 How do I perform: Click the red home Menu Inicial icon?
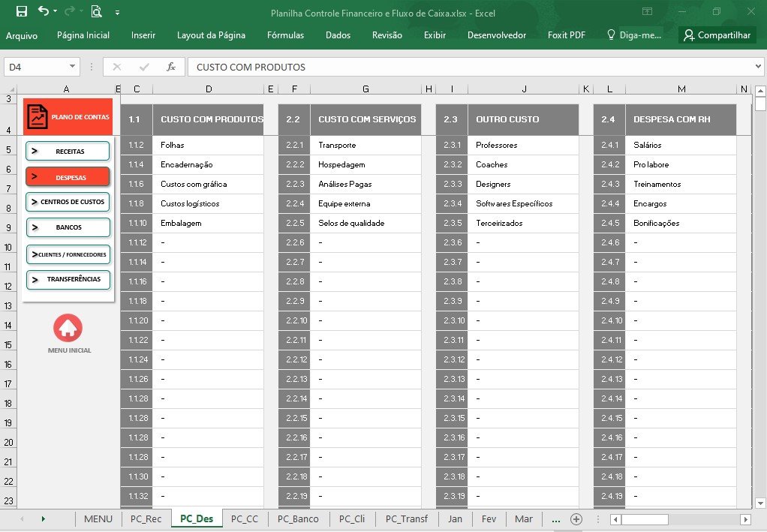[68, 328]
